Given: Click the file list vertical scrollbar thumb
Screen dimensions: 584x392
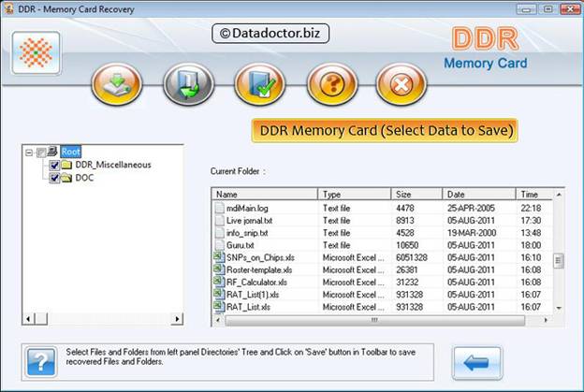Looking at the screenshot, I should tap(559, 261).
